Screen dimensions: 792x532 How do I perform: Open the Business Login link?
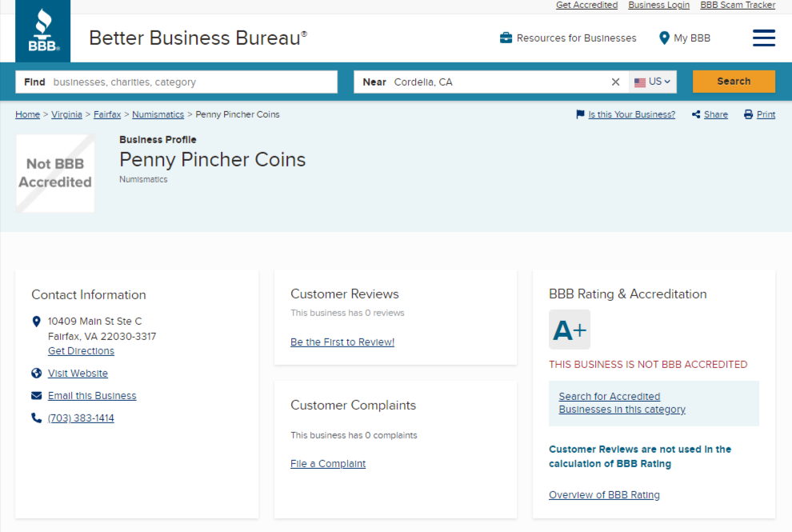[658, 5]
